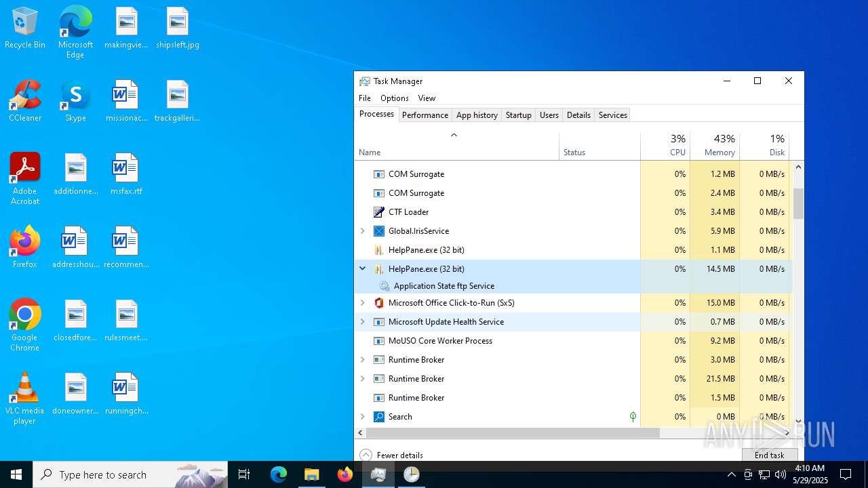This screenshot has width=868, height=488.
Task: Select the Firefox desktop shortcut
Action: pyautogui.click(x=25, y=247)
